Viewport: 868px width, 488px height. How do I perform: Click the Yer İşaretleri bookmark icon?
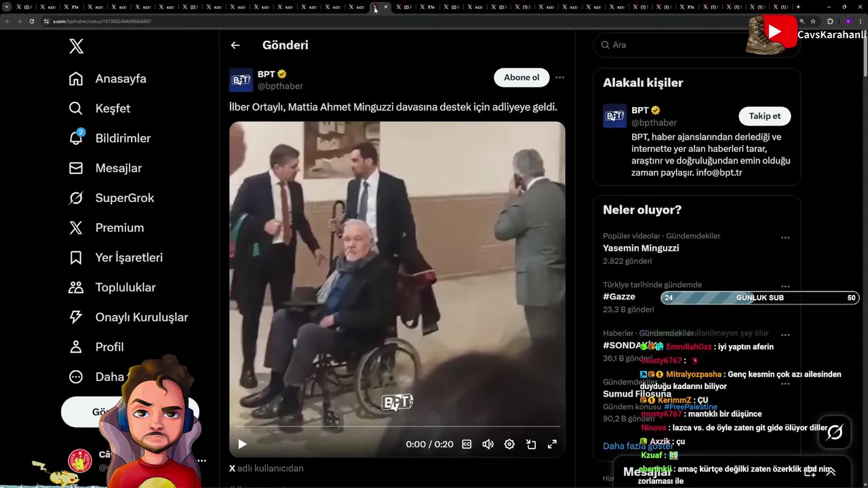click(x=76, y=258)
